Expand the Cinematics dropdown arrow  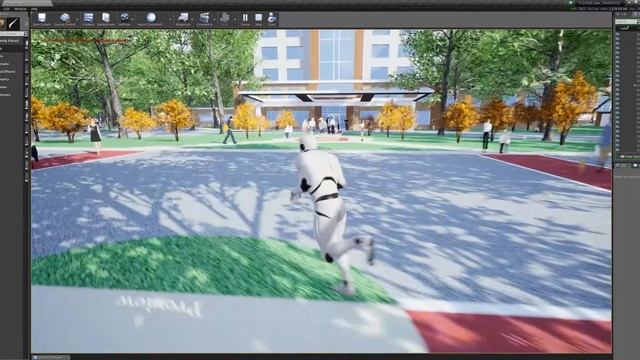[x=215, y=19]
